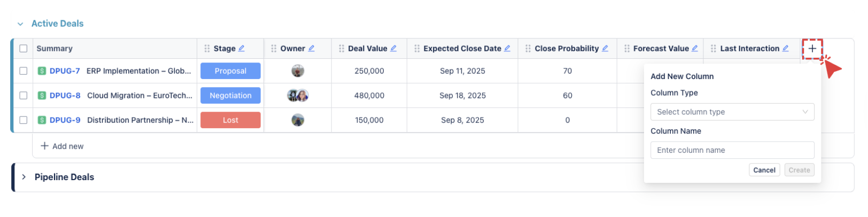The width and height of the screenshot is (868, 217).
Task: Check the DPUG-7 row checkbox
Action: (24, 71)
